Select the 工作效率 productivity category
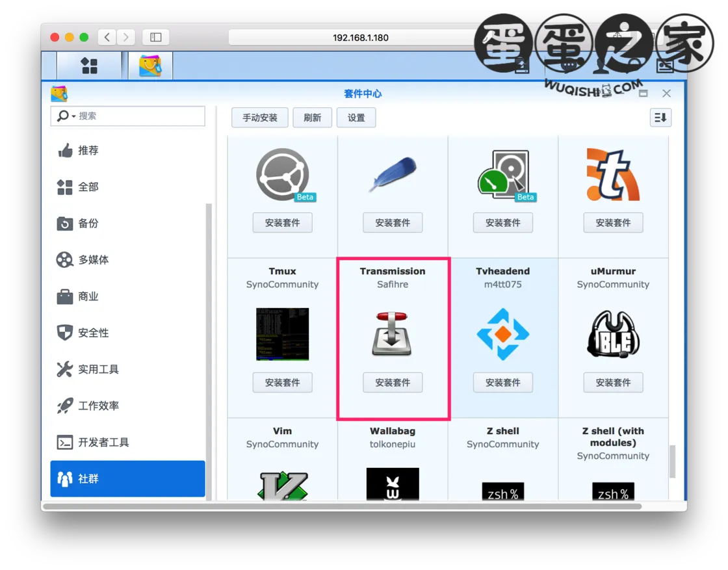This screenshot has width=728, height=570. pyautogui.click(x=127, y=406)
